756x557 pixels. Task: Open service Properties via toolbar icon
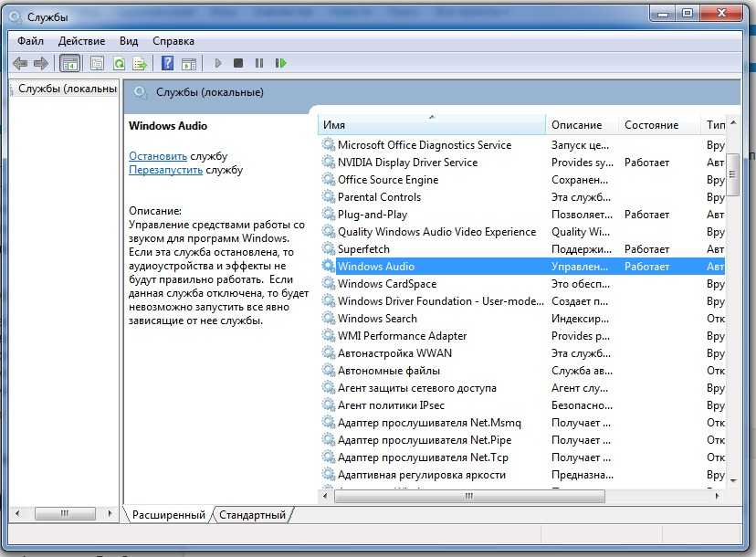pyautogui.click(x=97, y=63)
